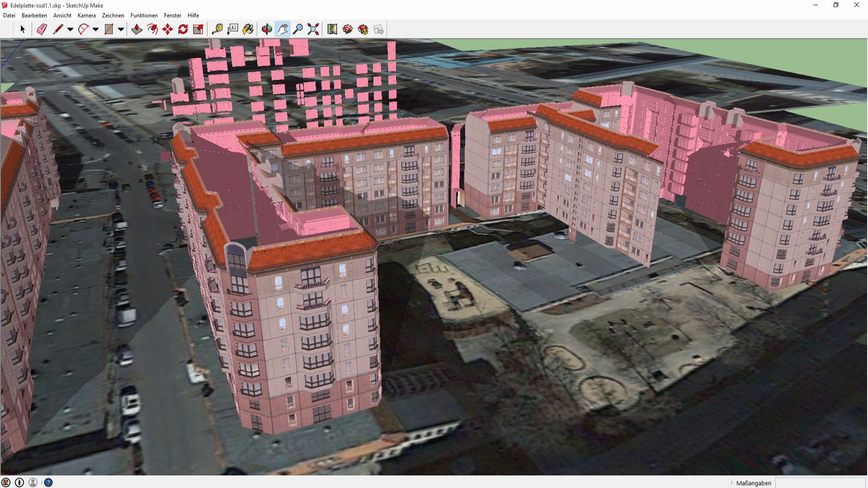Expand the Line tool dropdown arrow
The height and width of the screenshot is (488, 868).
(x=70, y=29)
